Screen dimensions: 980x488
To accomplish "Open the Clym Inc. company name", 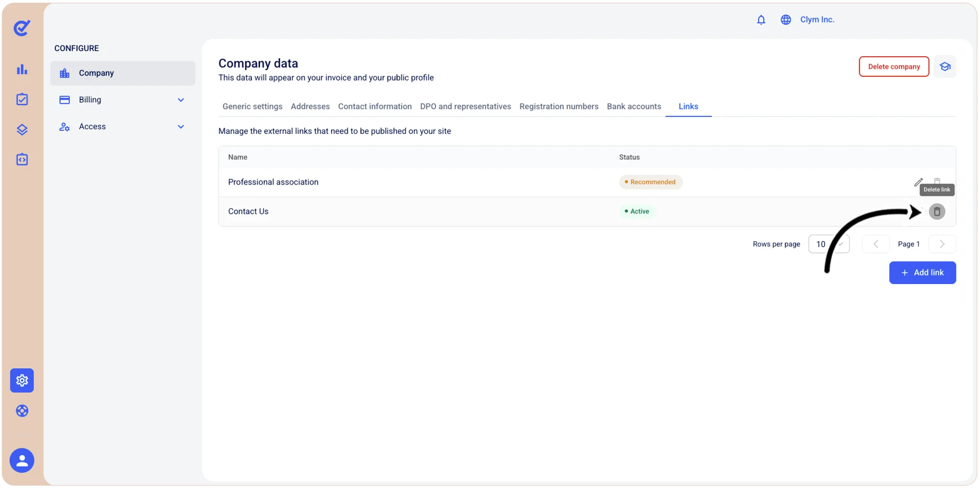I will (817, 19).
